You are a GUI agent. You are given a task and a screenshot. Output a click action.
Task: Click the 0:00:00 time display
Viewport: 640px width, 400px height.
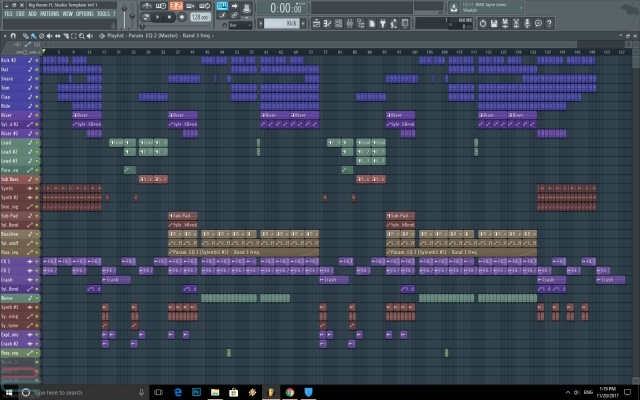282,8
